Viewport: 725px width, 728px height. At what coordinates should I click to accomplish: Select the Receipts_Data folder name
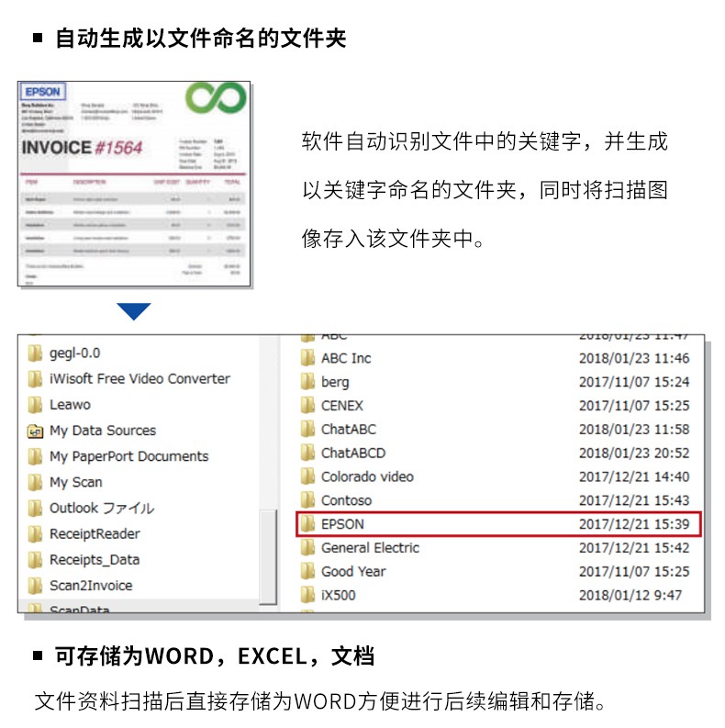tap(95, 560)
